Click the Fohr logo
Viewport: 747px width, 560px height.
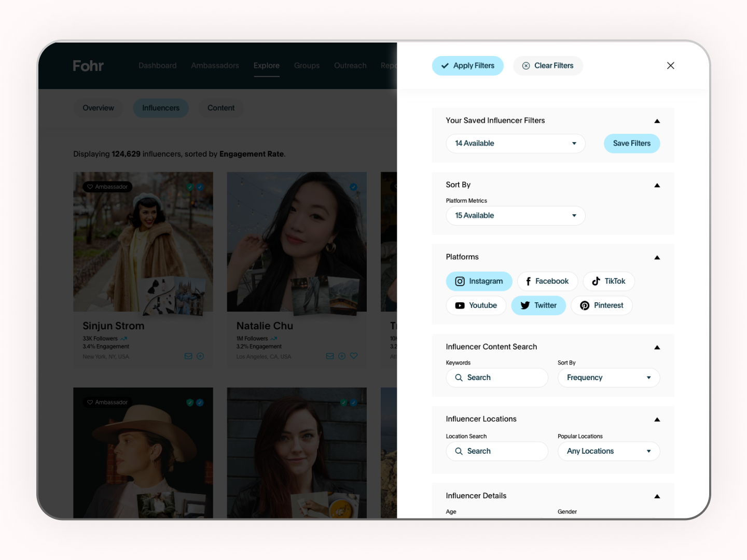88,66
